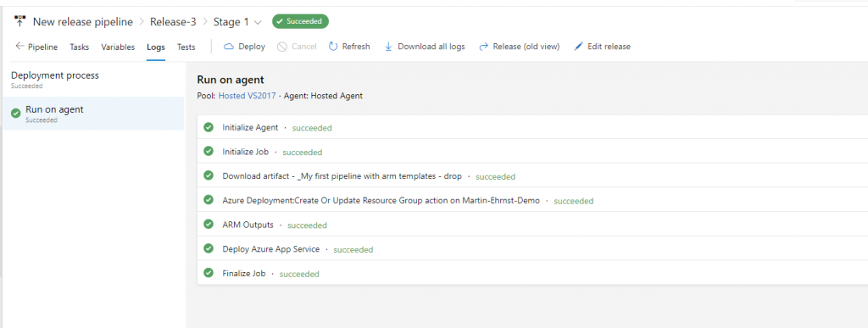Click the Refresh button

[349, 47]
